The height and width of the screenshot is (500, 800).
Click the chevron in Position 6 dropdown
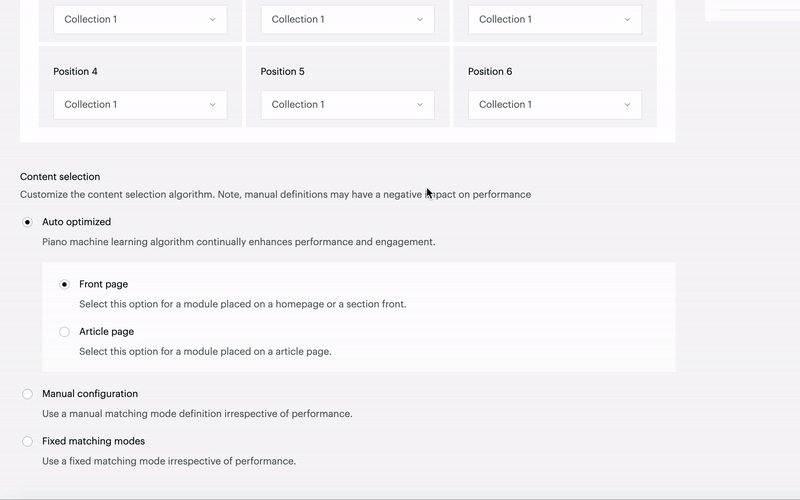coord(627,105)
